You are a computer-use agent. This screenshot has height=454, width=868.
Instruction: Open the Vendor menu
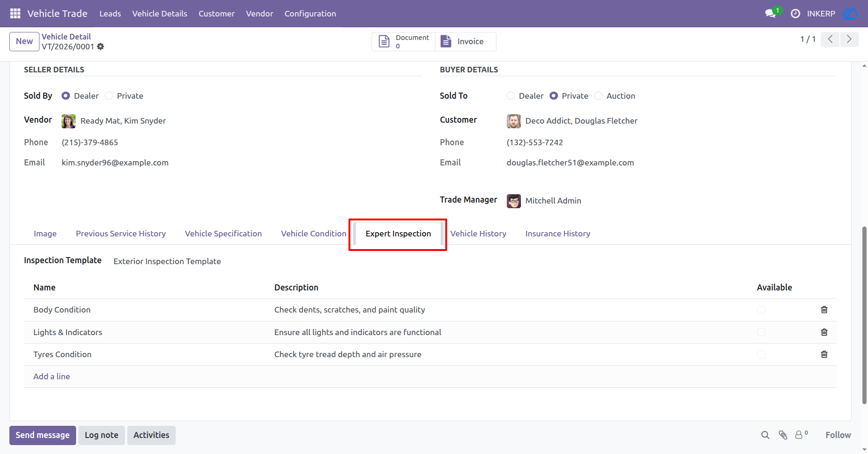260,14
